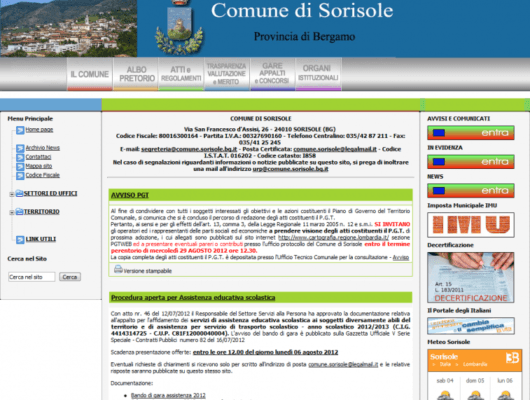The height and width of the screenshot is (400, 530).
Task: Click the arrow icon beside Archivio News
Action: tap(20, 148)
